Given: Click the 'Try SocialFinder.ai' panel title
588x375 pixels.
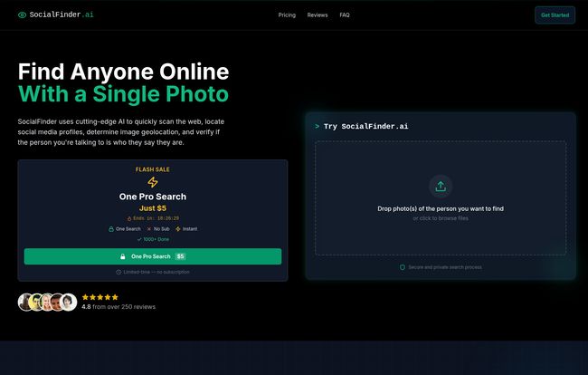Looking at the screenshot, I should pyautogui.click(x=366, y=126).
